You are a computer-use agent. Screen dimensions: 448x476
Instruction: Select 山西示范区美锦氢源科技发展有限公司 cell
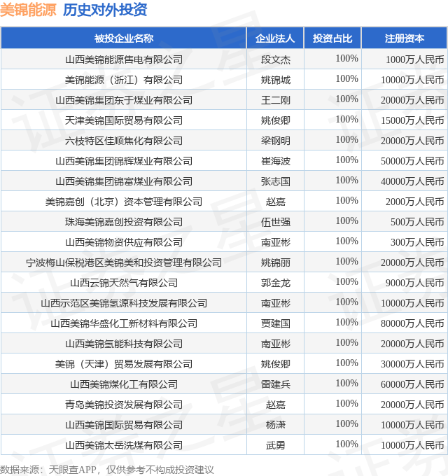point(124,303)
